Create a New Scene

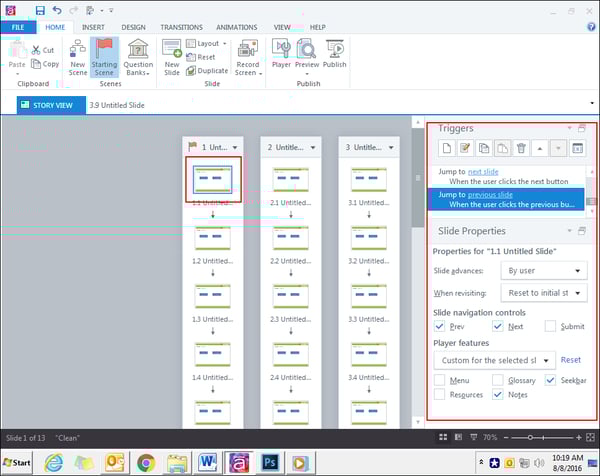coord(78,57)
